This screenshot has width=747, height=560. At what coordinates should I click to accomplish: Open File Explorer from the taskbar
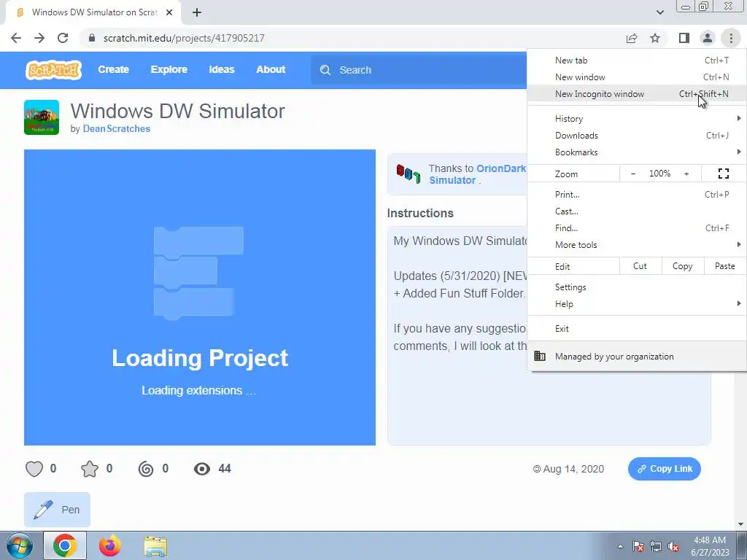click(155, 545)
